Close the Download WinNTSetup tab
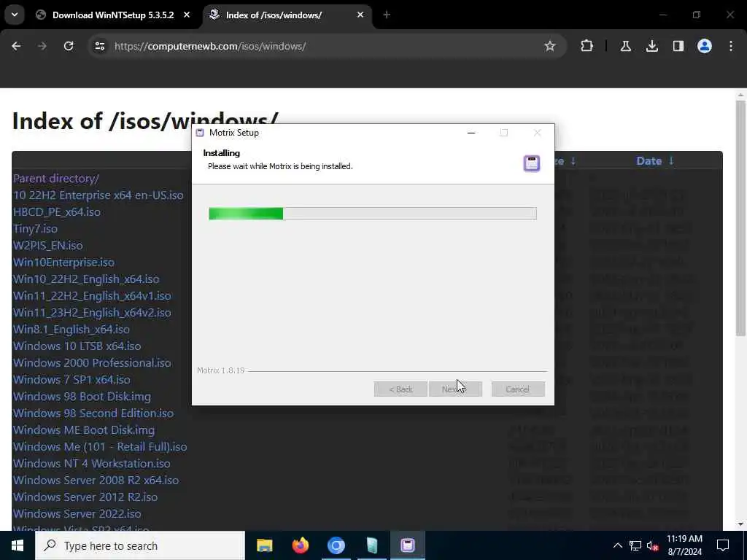747x560 pixels. (x=187, y=15)
